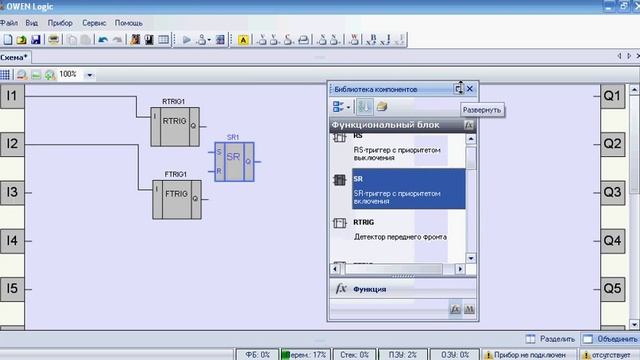Start simulation with the play arrow icon
Image resolution: width=640 pixels, height=360 pixels.
187,40
